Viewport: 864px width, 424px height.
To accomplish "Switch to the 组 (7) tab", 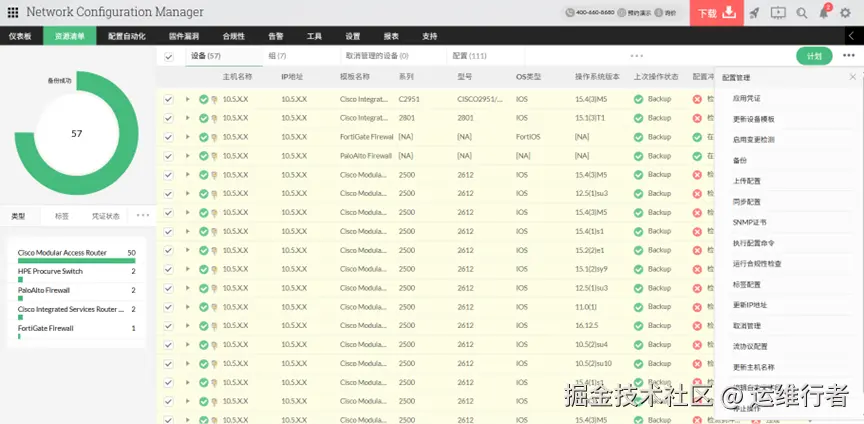I will pos(277,56).
